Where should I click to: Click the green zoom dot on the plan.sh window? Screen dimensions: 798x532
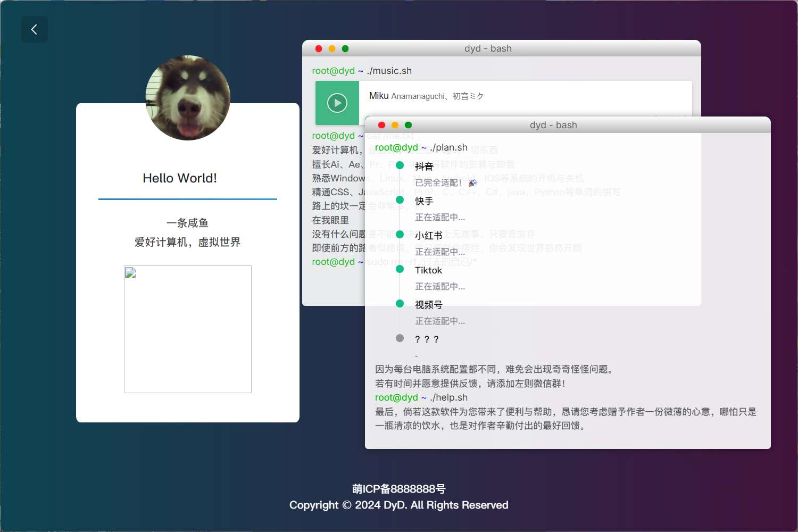coord(408,124)
